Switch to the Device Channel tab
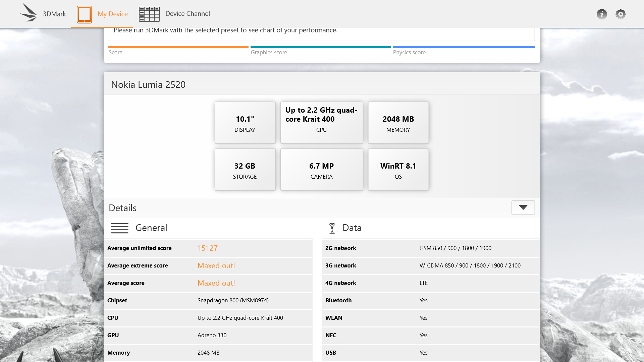The image size is (644, 362). [x=187, y=14]
